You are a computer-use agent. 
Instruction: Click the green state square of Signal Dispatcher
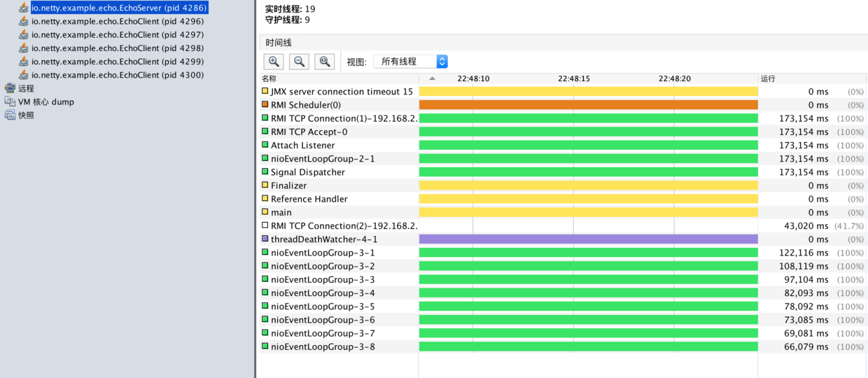(265, 171)
